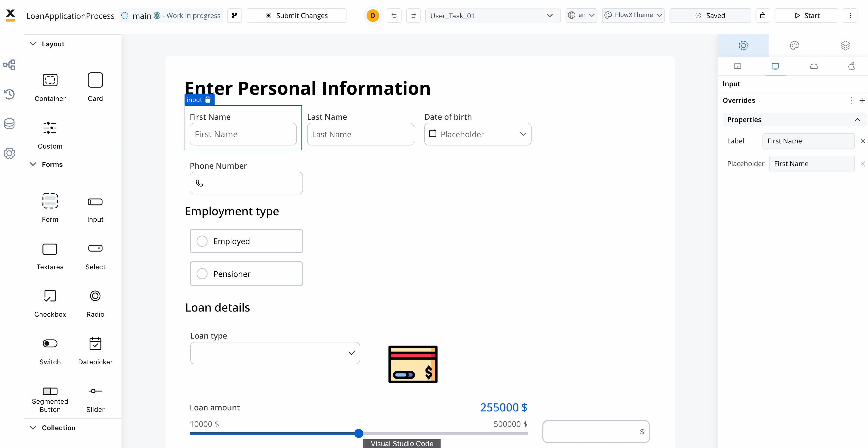Screen dimensions: 868x448
Task: Collapse the Layout section
Action: [33, 44]
